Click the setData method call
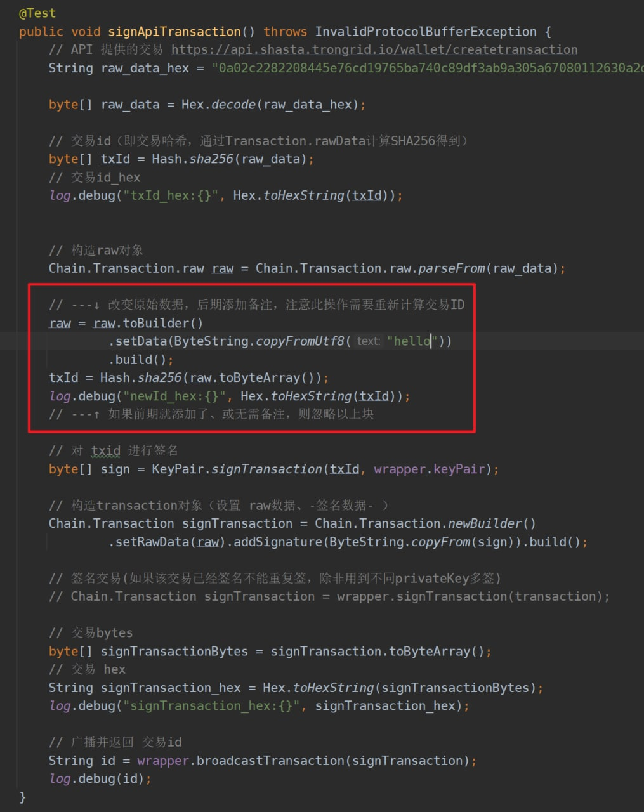The image size is (644, 812). point(141,341)
